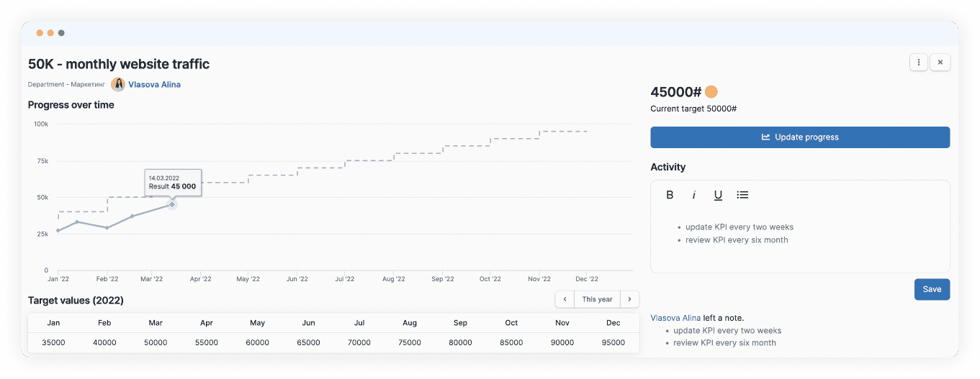
Task: Click Vlasova Alina's avatar picture
Action: (118, 85)
